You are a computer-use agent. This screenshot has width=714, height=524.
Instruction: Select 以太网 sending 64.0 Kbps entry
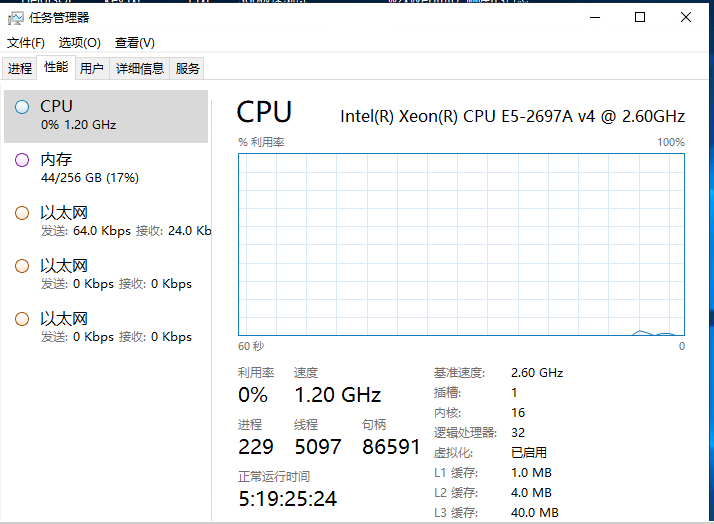click(106, 222)
